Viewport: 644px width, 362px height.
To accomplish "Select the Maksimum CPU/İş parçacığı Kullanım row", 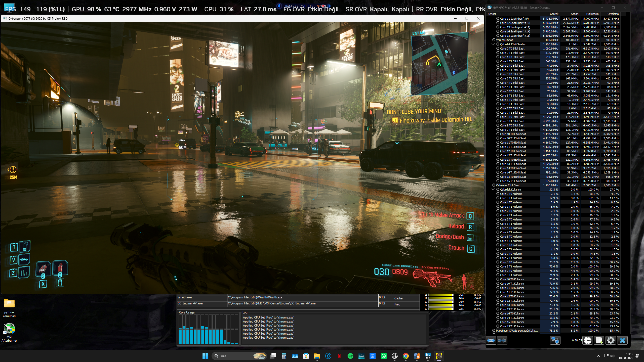I will click(553, 331).
